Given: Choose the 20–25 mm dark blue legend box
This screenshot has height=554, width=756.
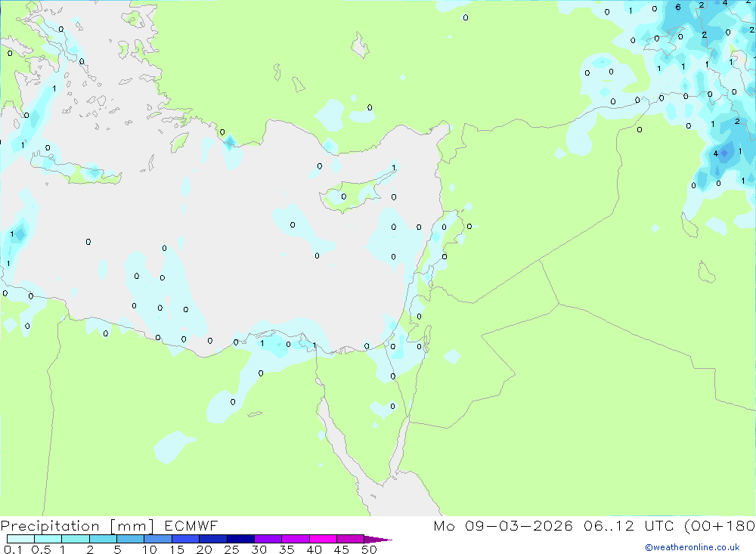Looking at the screenshot, I should click(x=212, y=539).
